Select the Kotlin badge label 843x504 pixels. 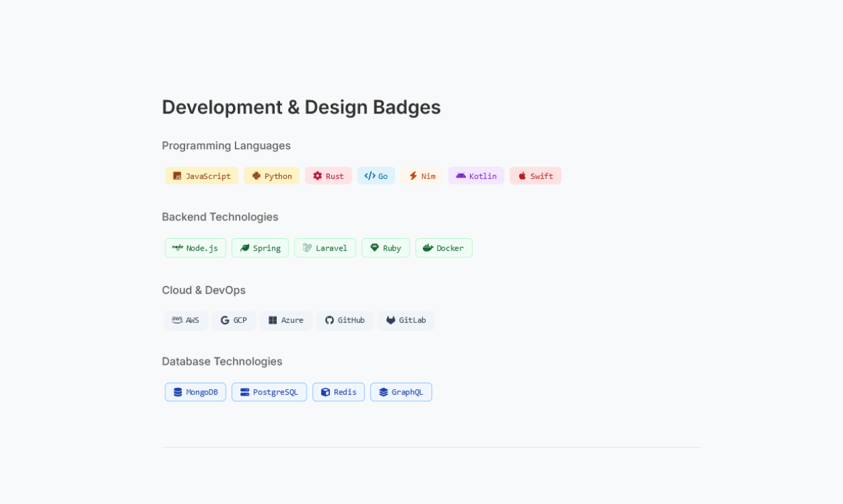point(483,176)
